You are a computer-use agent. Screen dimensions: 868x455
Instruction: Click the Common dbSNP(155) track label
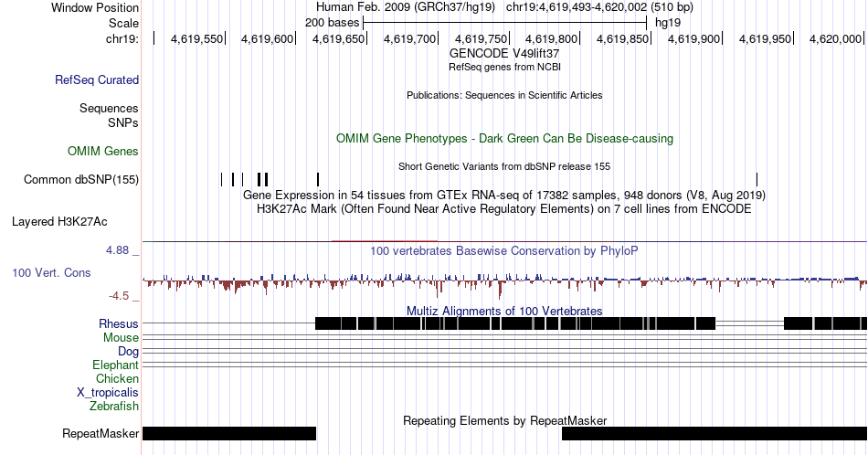81,179
